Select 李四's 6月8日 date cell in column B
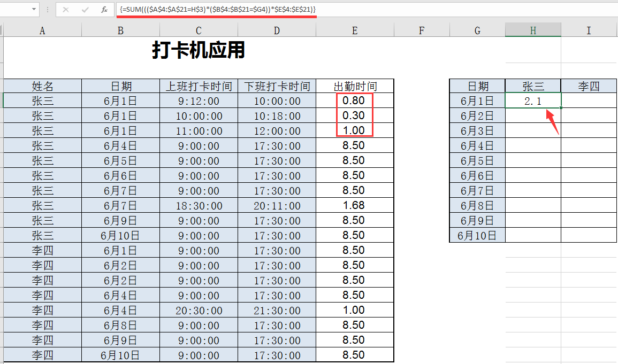The height and width of the screenshot is (364, 618). pos(120,325)
